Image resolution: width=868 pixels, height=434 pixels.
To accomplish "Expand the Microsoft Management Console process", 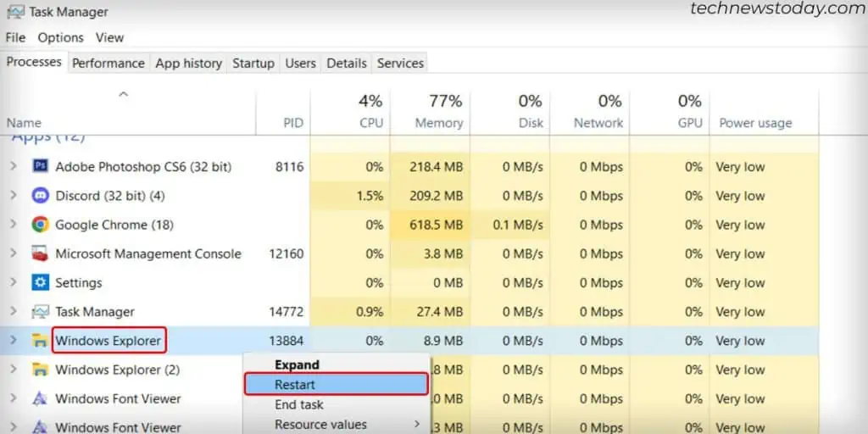I will tap(14, 253).
